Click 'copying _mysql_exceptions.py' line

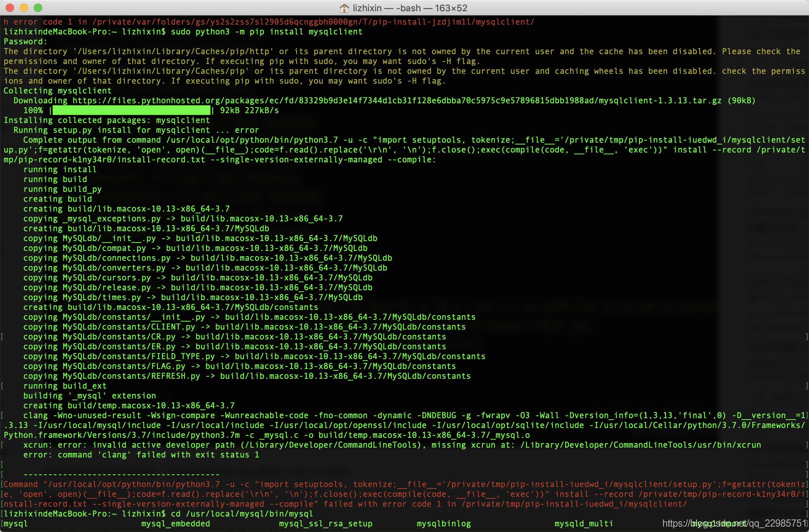pos(183,219)
